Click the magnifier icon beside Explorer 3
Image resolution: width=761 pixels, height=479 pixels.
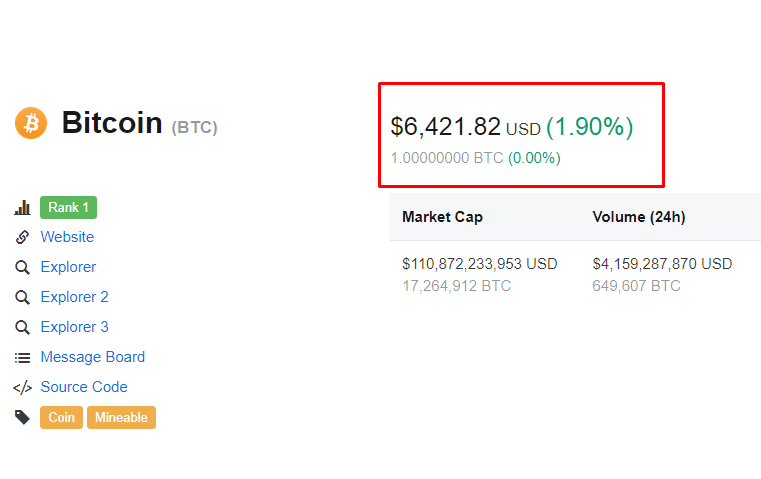(22, 328)
